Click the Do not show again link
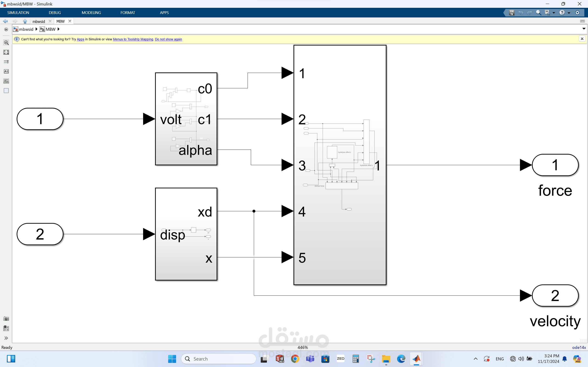The height and width of the screenshot is (367, 588). (x=168, y=39)
